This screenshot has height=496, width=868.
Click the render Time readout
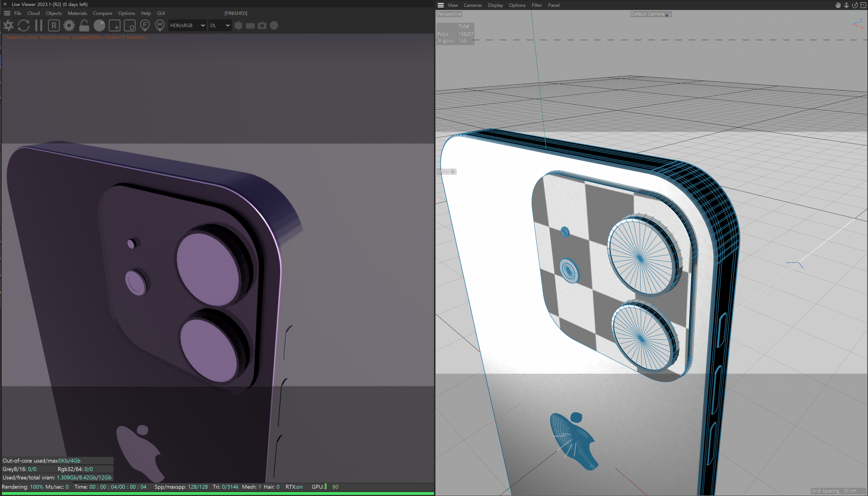click(x=110, y=487)
